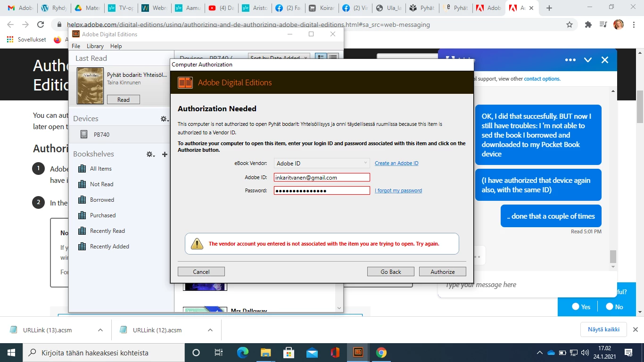
Task: Cancel the Computer Authorization dialog
Action: click(x=201, y=271)
